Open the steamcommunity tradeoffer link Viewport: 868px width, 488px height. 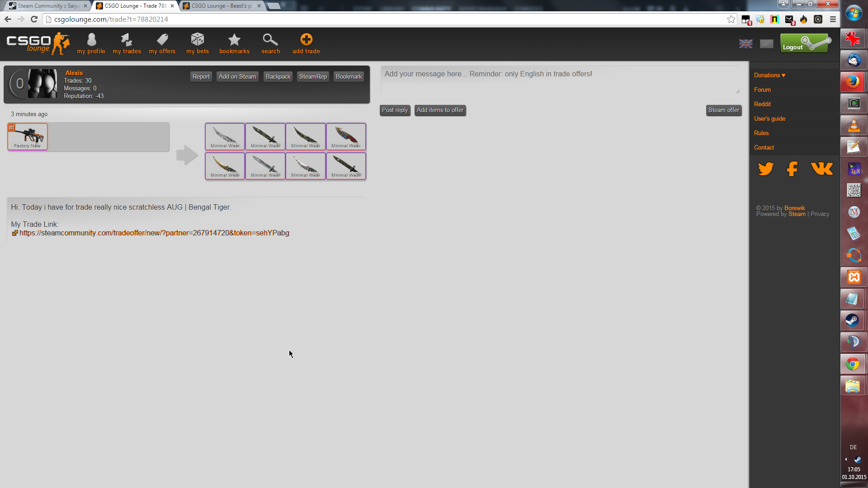(x=154, y=233)
